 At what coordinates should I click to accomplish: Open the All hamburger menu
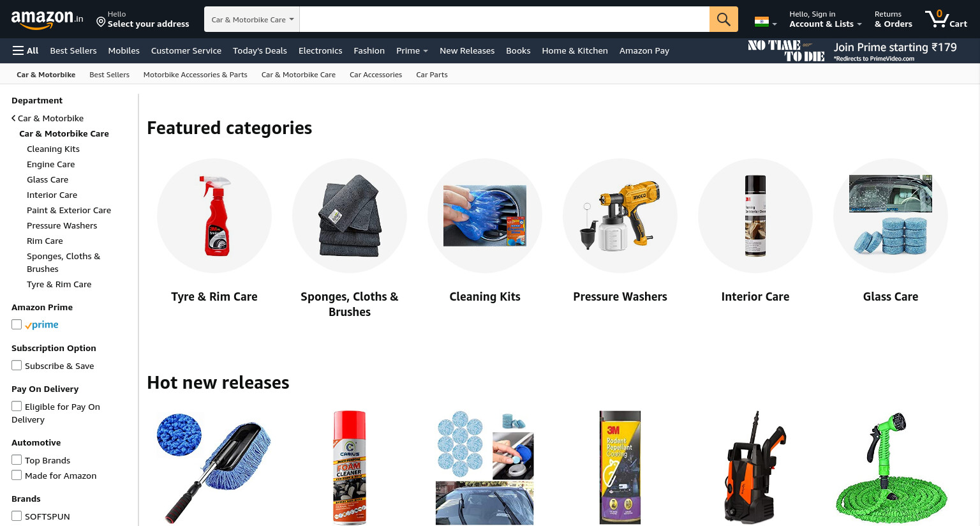tap(26, 50)
